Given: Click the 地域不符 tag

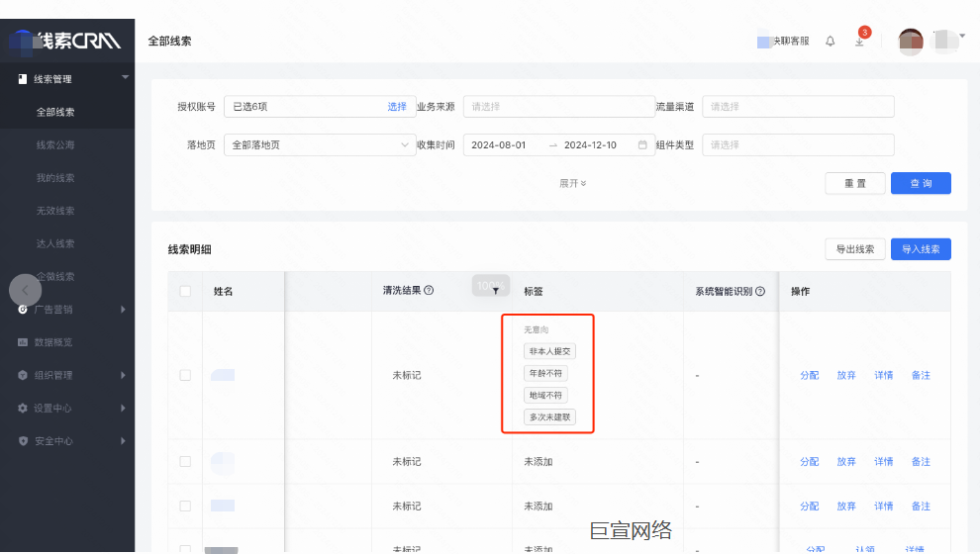Looking at the screenshot, I should click(545, 395).
